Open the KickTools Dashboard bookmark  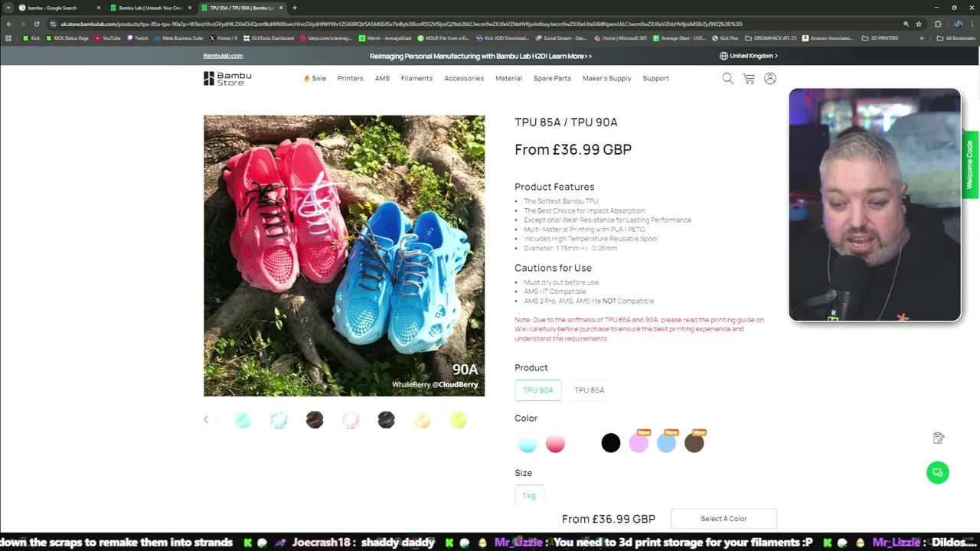point(268,37)
